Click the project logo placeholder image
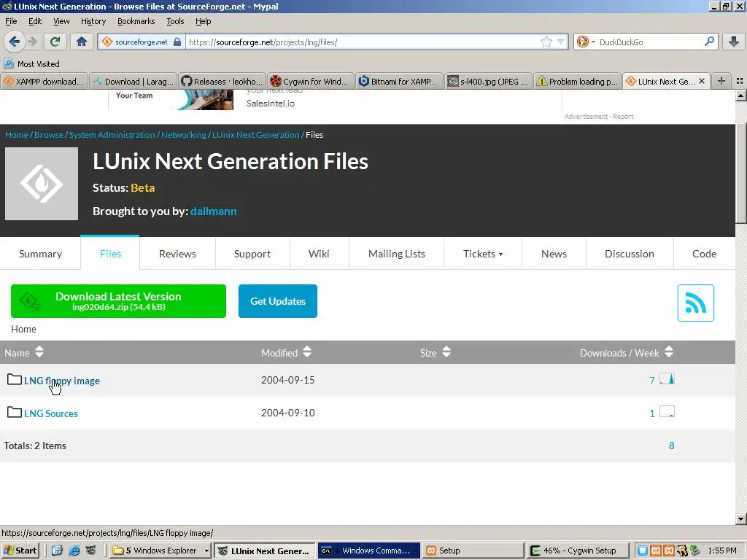The image size is (747, 560). [x=42, y=184]
